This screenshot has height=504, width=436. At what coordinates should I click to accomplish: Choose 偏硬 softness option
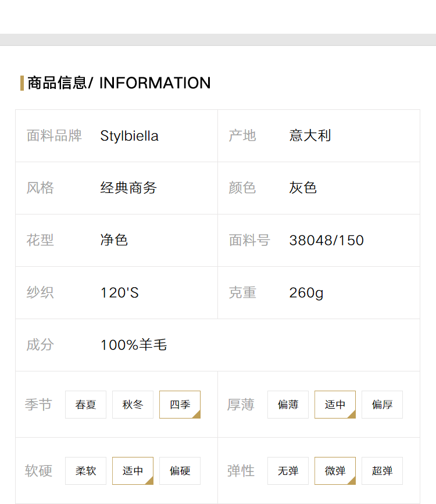(180, 470)
